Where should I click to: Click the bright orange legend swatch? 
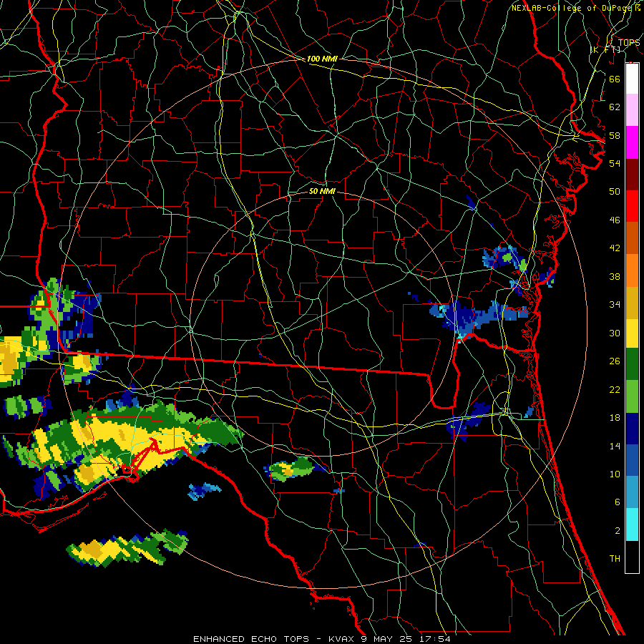(632, 270)
